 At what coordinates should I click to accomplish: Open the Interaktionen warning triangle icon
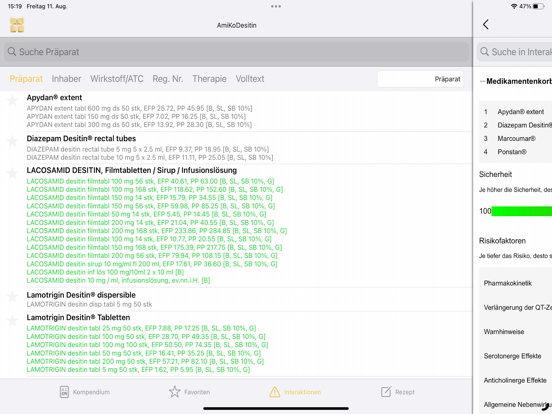pyautogui.click(x=275, y=392)
